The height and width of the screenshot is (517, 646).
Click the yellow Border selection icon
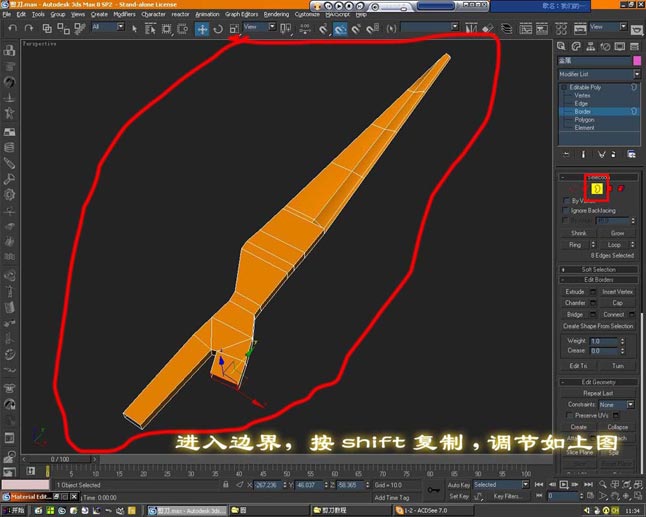(597, 189)
